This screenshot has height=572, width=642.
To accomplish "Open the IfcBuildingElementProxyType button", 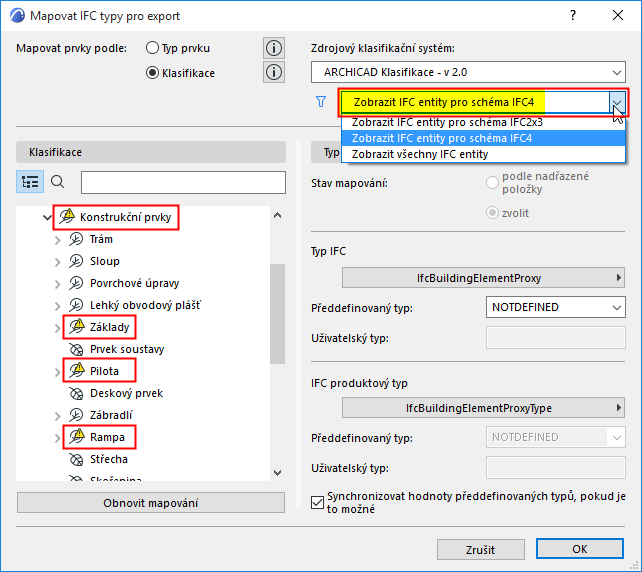I will 483,408.
